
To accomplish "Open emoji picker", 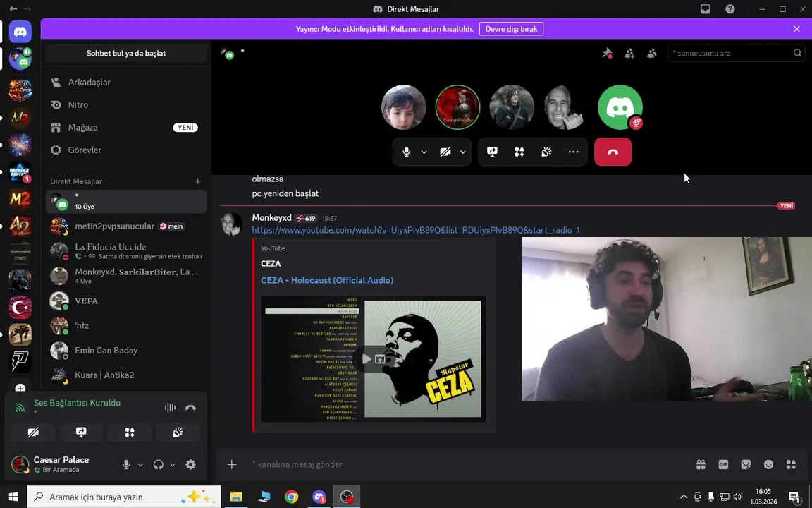I will click(x=768, y=464).
